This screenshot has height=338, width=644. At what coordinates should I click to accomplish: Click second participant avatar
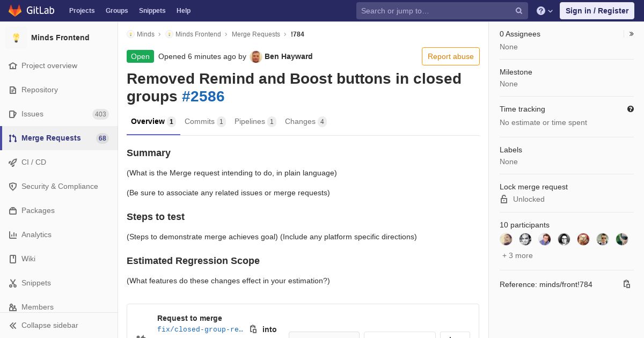point(525,239)
